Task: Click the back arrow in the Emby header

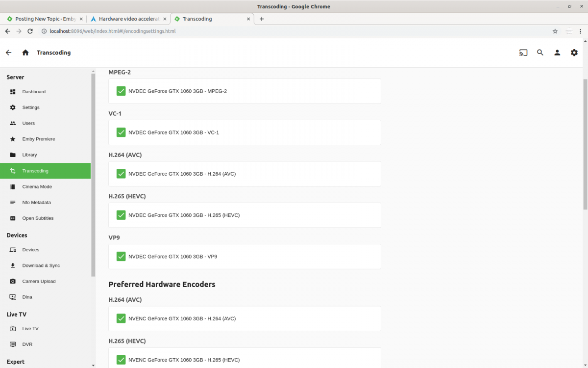Action: [x=8, y=52]
